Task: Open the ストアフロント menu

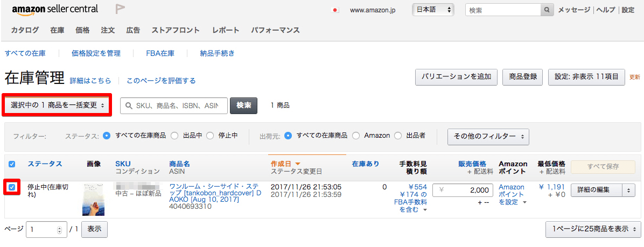Action: (176, 30)
